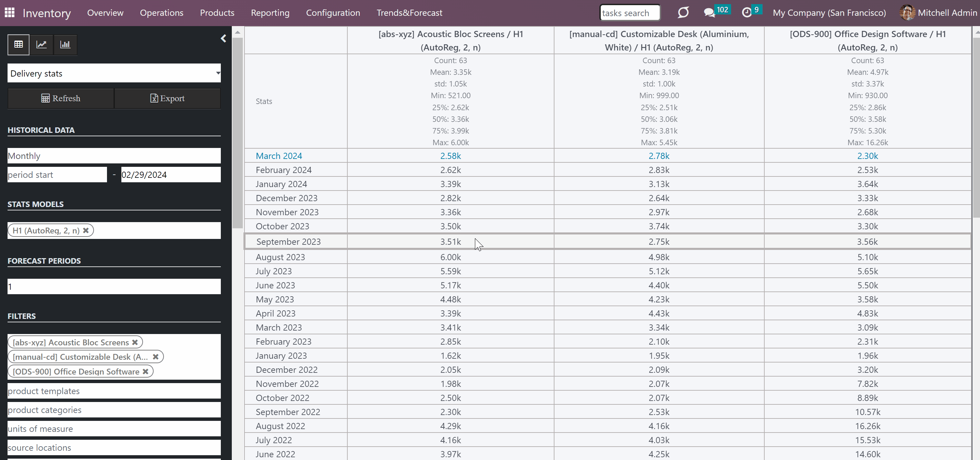The height and width of the screenshot is (460, 980).
Task: Open the Monthly period selector
Action: 114,156
